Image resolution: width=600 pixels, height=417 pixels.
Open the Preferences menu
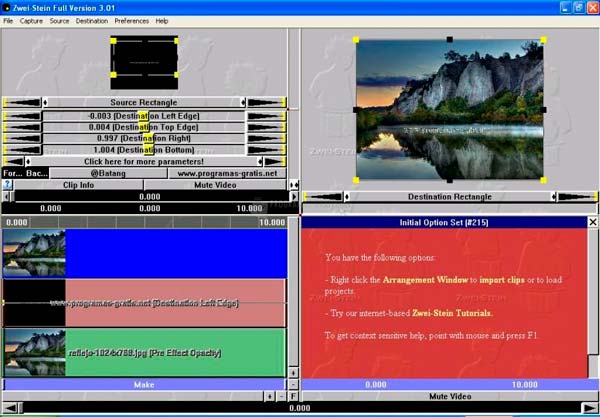point(132,21)
